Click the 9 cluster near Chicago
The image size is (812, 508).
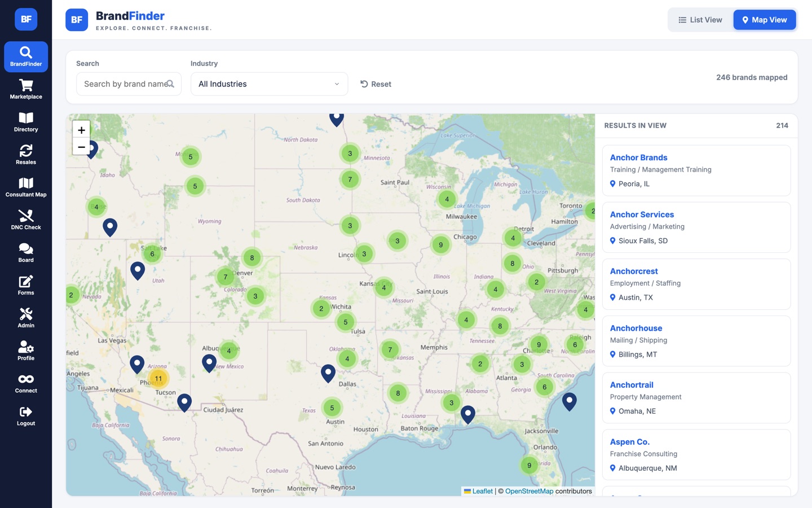point(441,245)
